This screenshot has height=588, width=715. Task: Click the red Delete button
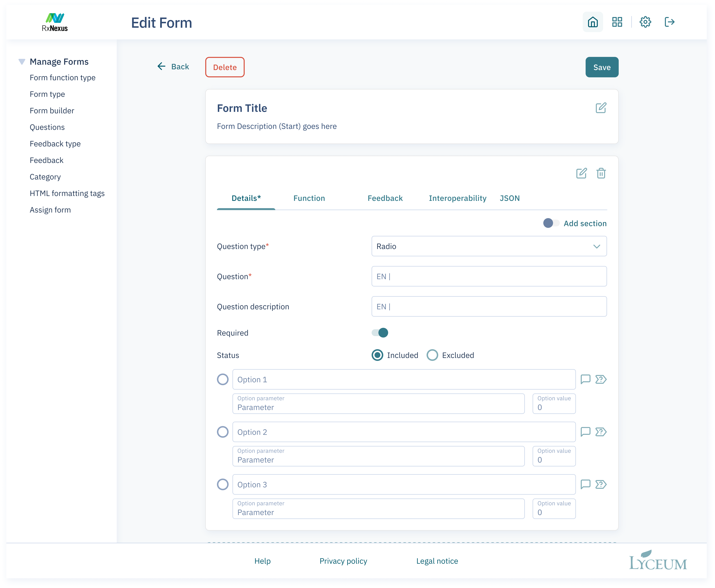(x=225, y=67)
